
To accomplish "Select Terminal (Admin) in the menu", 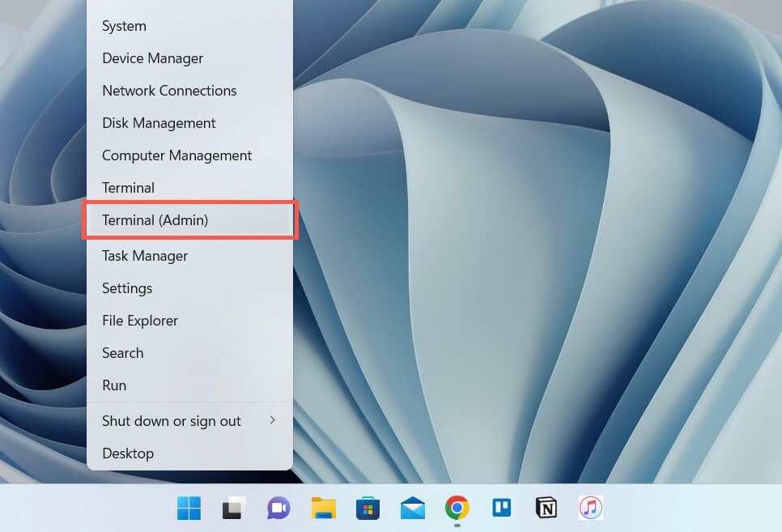I will point(189,220).
